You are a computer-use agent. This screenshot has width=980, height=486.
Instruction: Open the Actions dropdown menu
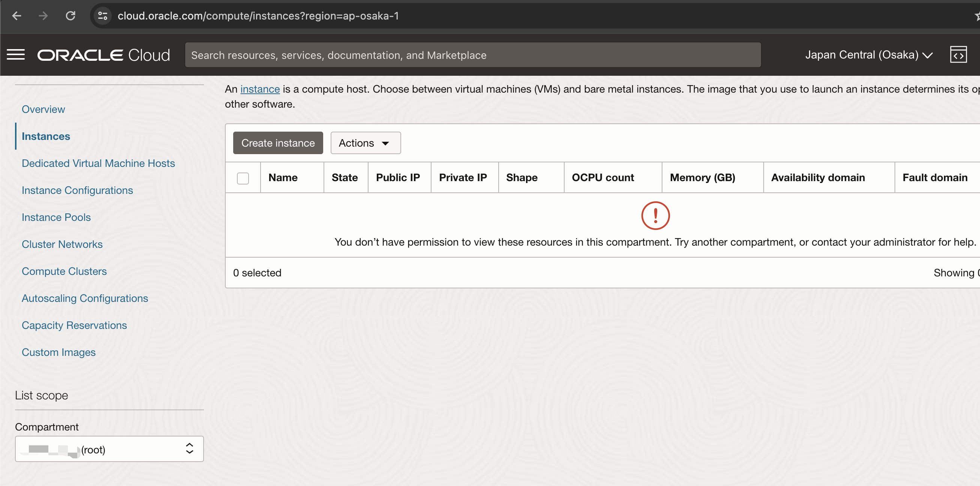tap(364, 142)
